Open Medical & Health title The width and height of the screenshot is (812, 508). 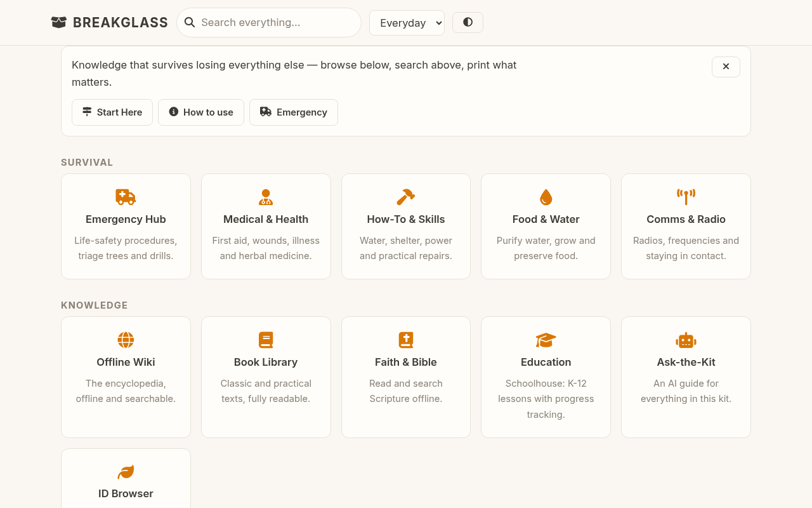pyautogui.click(x=266, y=219)
